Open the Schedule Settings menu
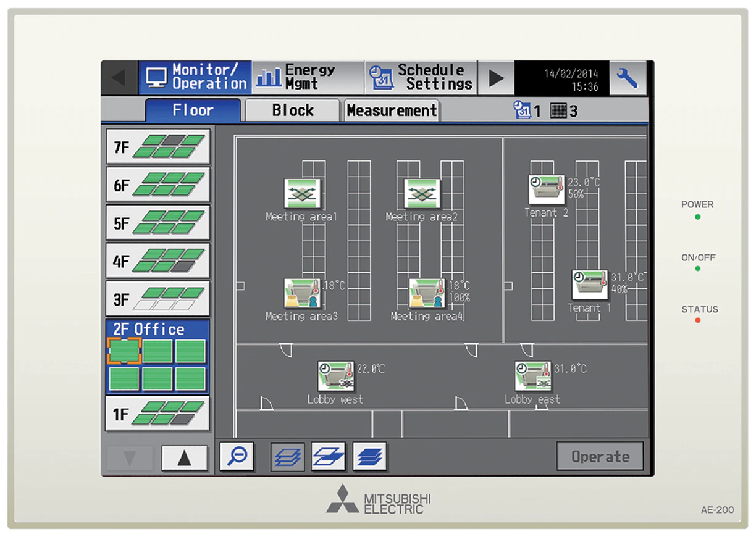Screen dimensions: 756x537 coord(421,77)
